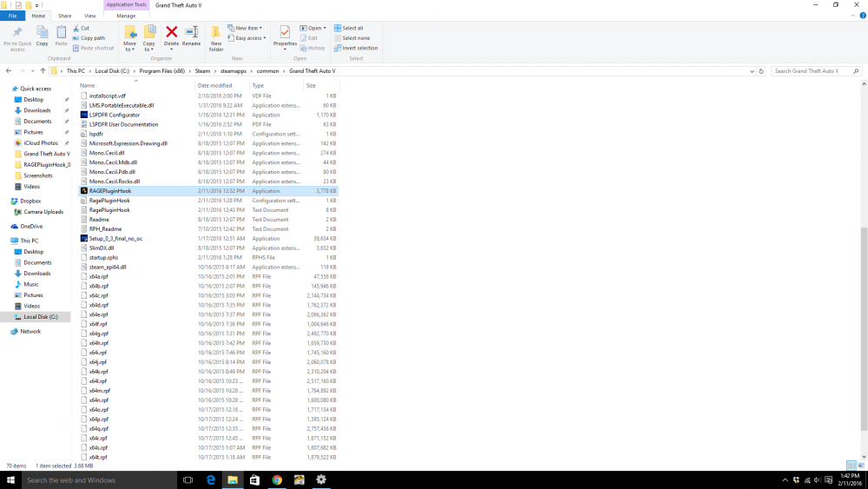Open Settings gear on taskbar

(321, 480)
